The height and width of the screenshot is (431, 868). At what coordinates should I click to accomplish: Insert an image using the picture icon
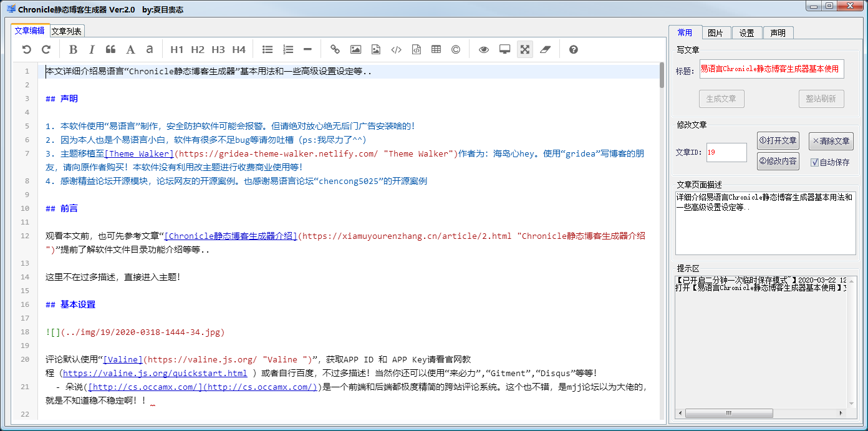[355, 50]
